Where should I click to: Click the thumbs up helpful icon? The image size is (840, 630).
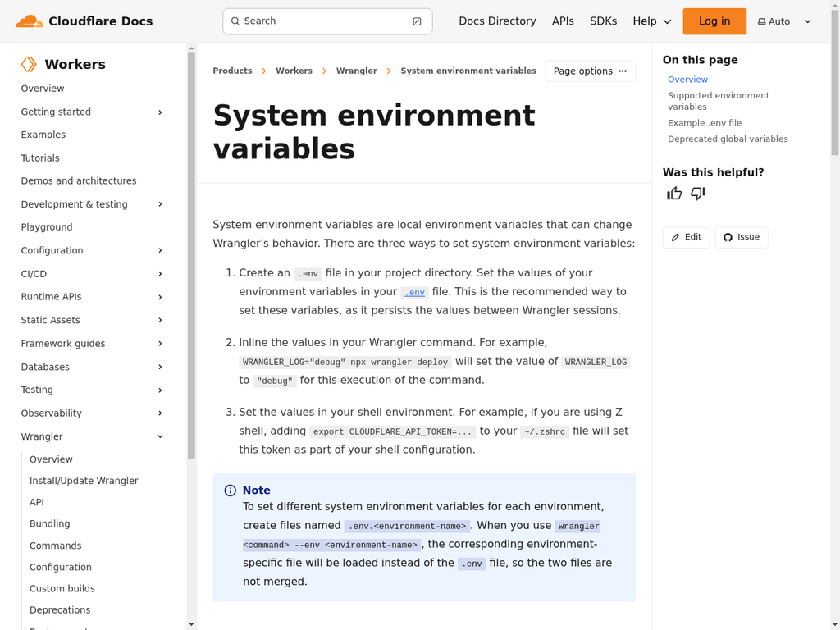pyautogui.click(x=674, y=194)
